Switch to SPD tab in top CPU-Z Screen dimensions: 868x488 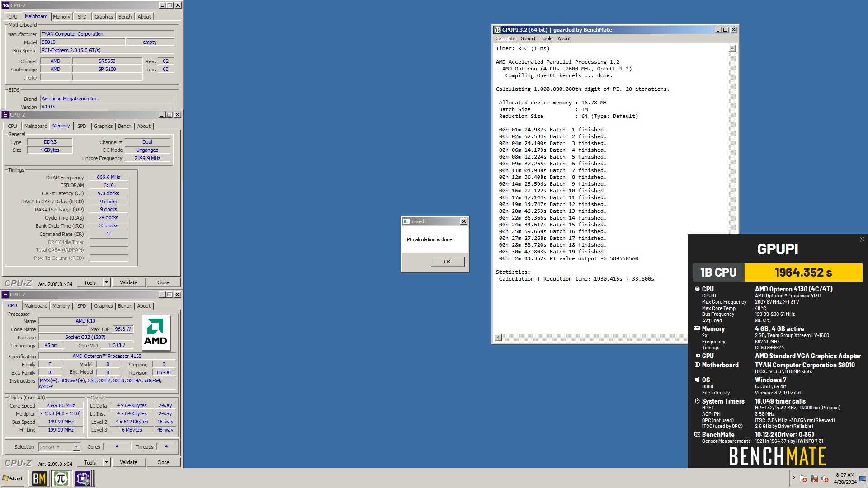(82, 17)
